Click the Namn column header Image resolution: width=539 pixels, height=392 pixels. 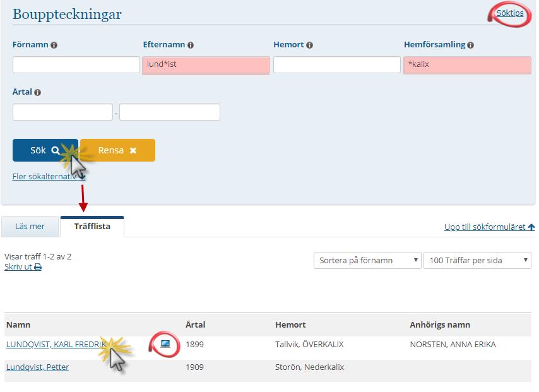point(18,324)
